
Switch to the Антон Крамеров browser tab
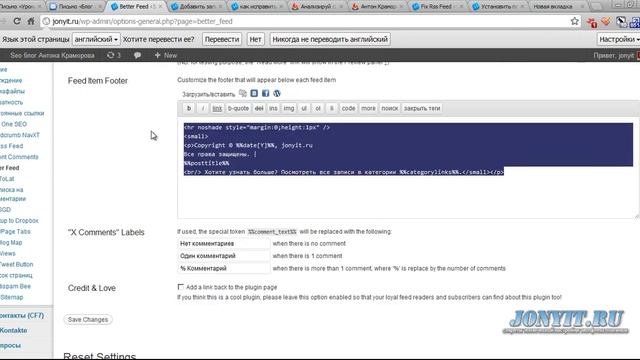point(376,7)
